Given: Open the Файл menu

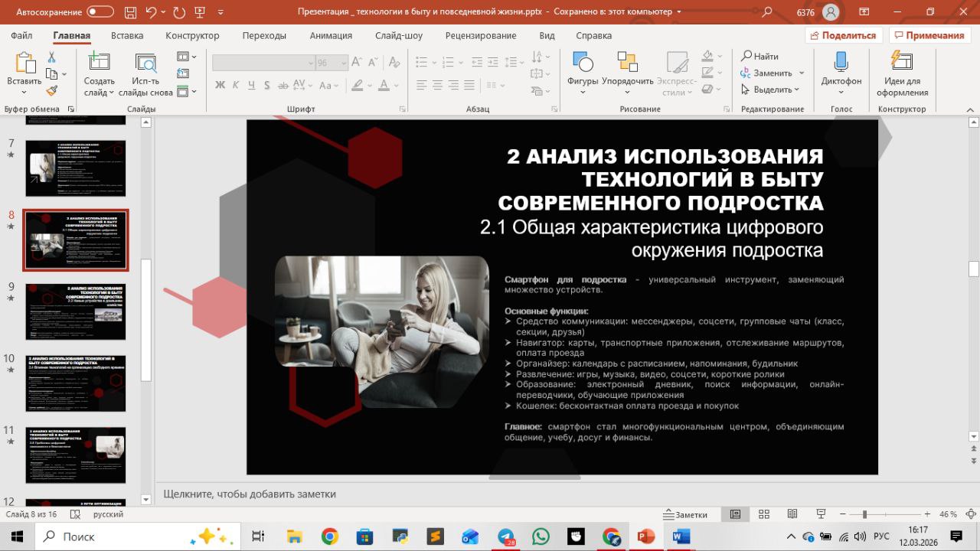Looking at the screenshot, I should point(22,35).
